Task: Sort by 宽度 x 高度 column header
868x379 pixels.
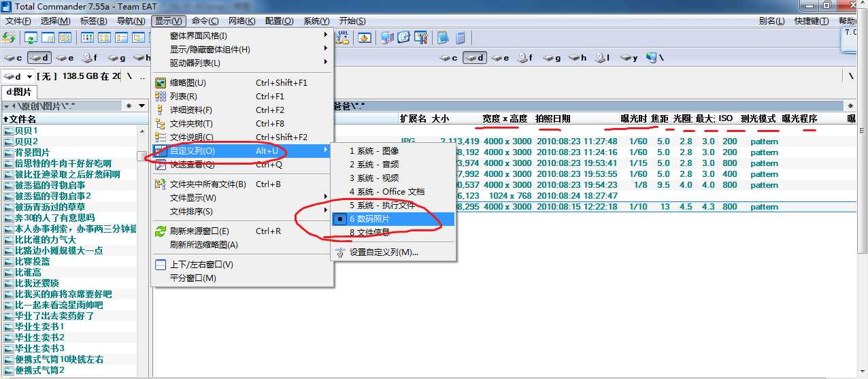Action: (x=505, y=118)
